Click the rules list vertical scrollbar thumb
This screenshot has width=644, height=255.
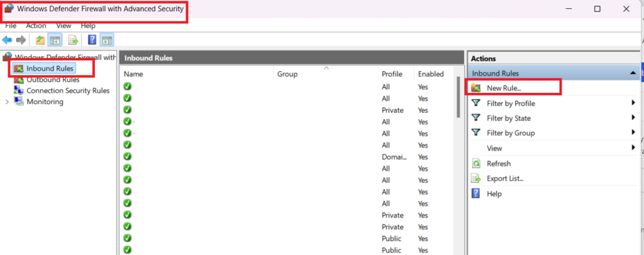458,97
